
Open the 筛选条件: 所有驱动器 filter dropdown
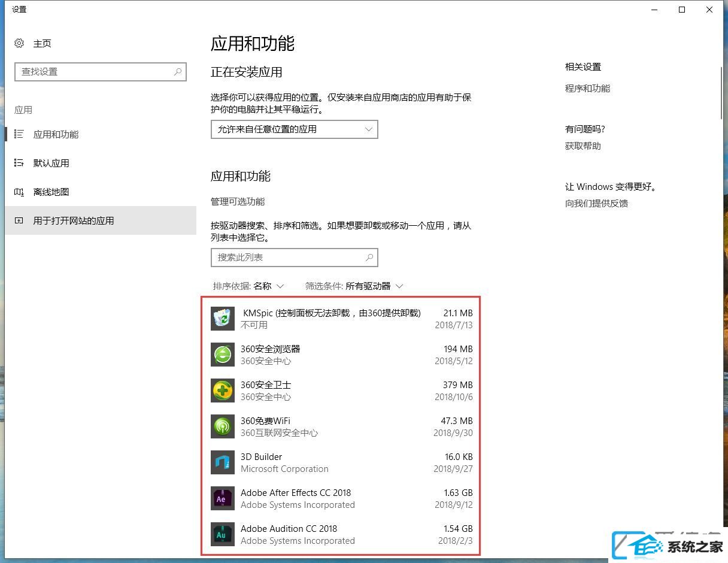pyautogui.click(x=354, y=286)
